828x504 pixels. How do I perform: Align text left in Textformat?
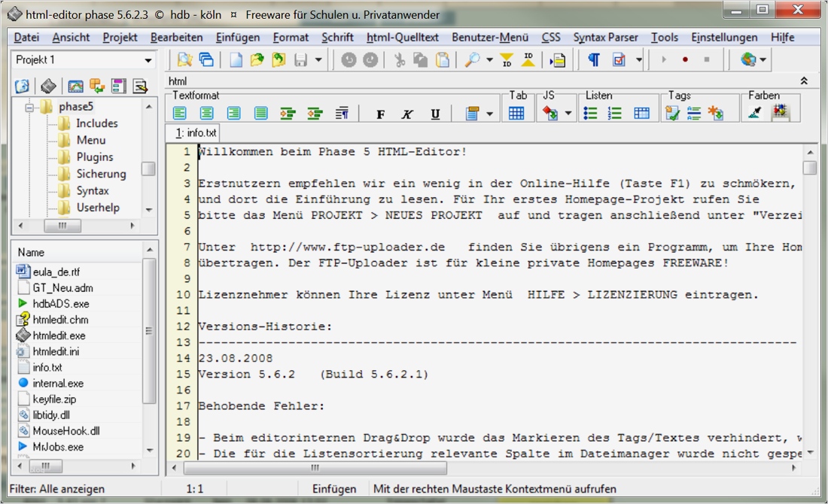(x=180, y=113)
